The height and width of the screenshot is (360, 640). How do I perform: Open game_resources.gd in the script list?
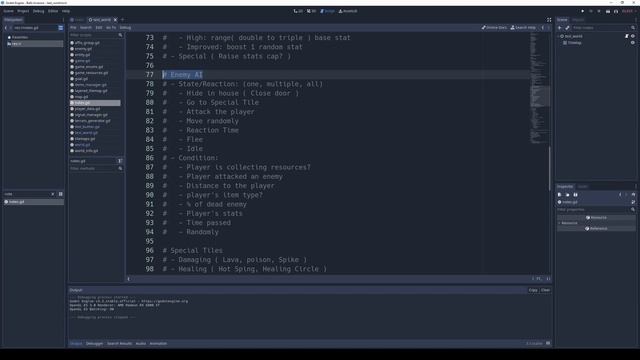coord(91,73)
